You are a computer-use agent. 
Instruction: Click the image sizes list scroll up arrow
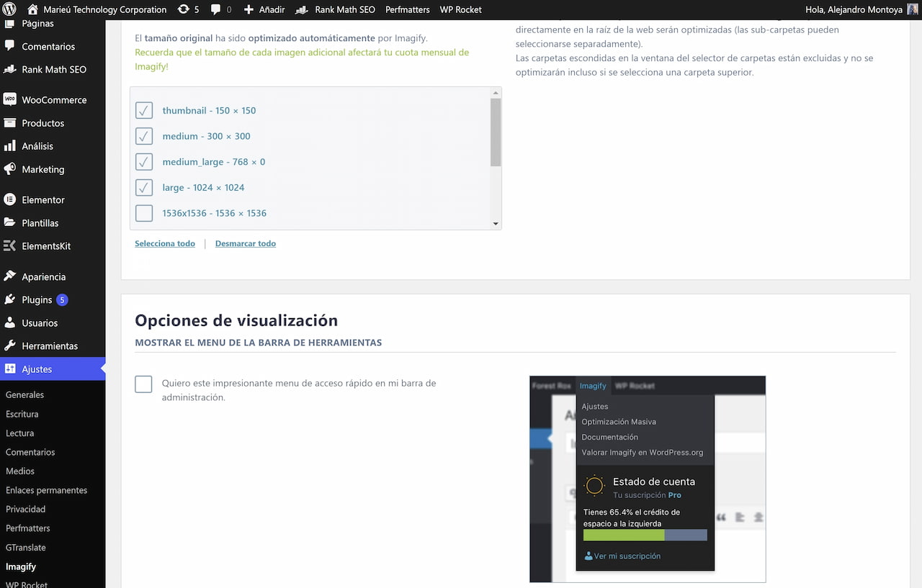point(496,93)
